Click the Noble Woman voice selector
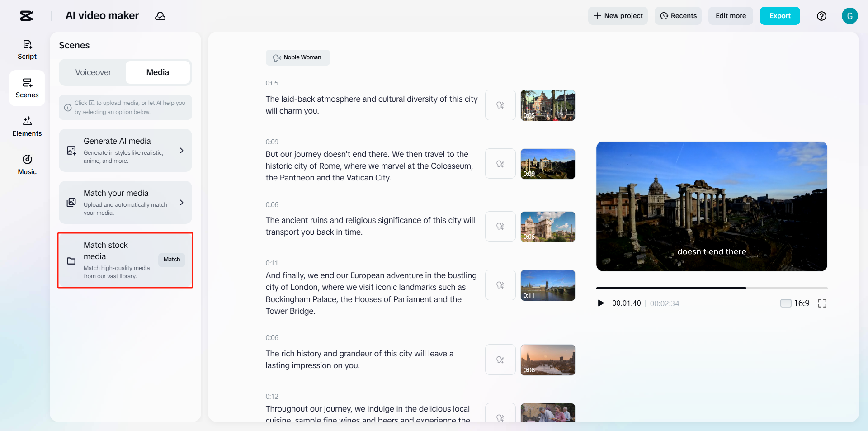The image size is (868, 431). tap(297, 57)
